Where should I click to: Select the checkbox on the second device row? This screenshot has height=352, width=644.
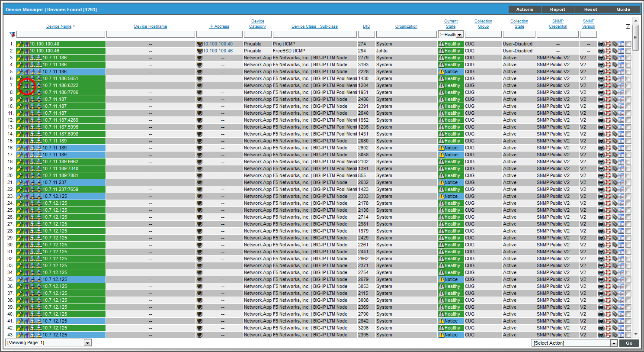point(628,51)
